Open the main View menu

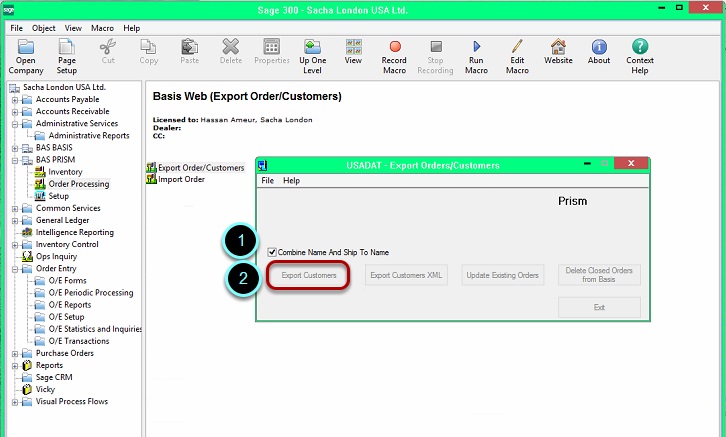click(x=73, y=28)
